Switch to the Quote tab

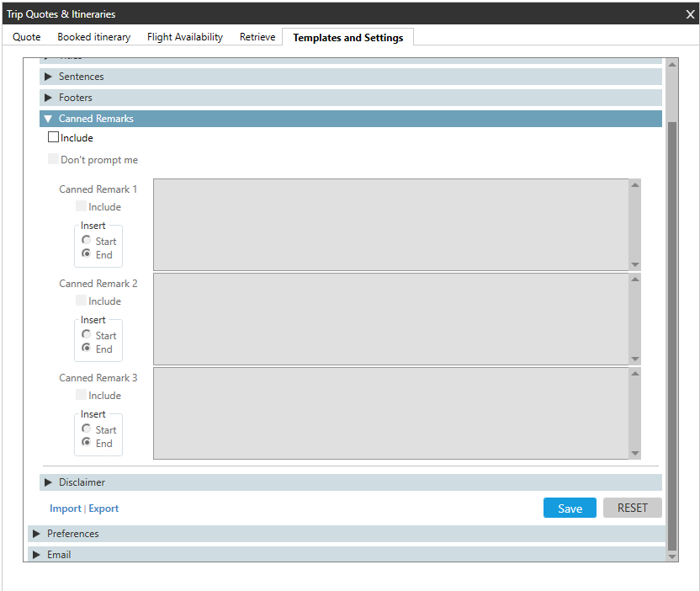pyautogui.click(x=27, y=37)
